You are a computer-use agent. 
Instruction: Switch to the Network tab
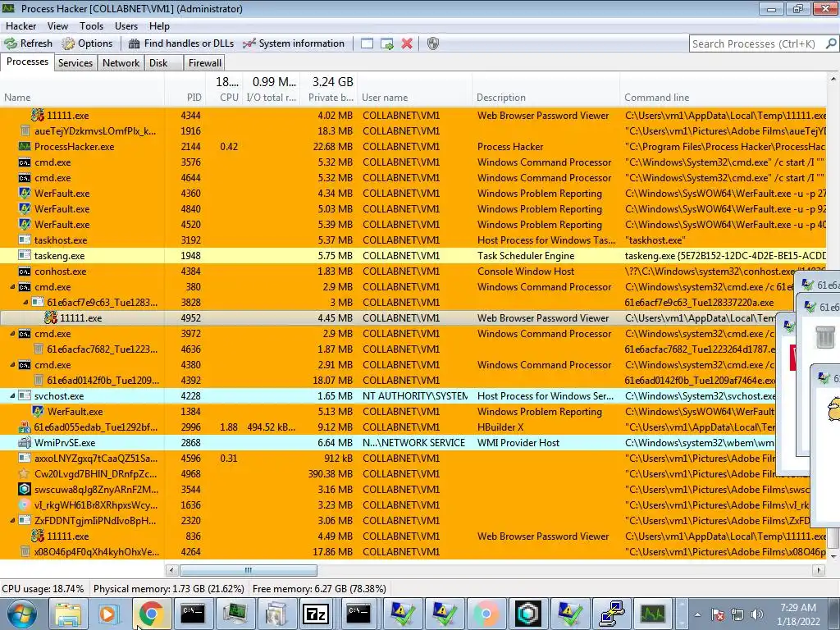click(121, 62)
